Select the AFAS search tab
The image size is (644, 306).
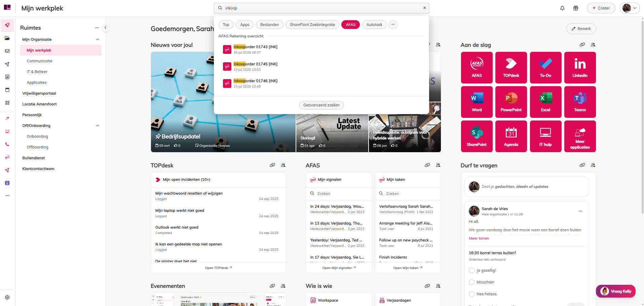coord(351,25)
